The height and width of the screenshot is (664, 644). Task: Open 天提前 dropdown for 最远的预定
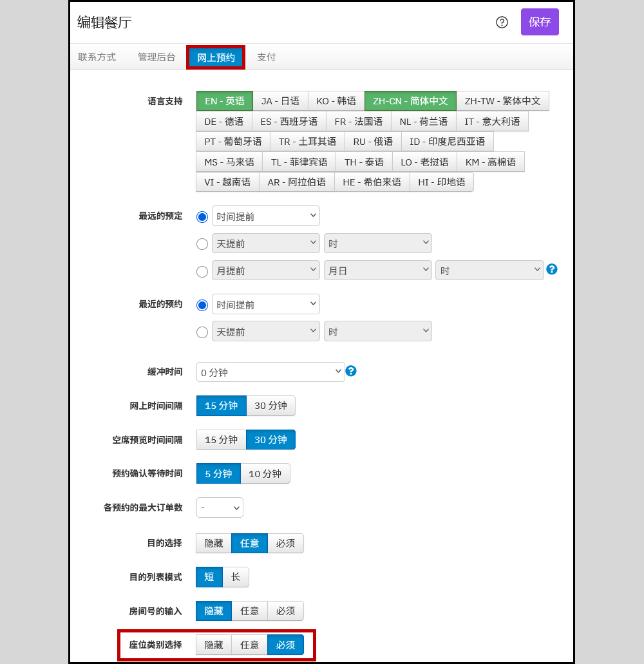(x=266, y=243)
